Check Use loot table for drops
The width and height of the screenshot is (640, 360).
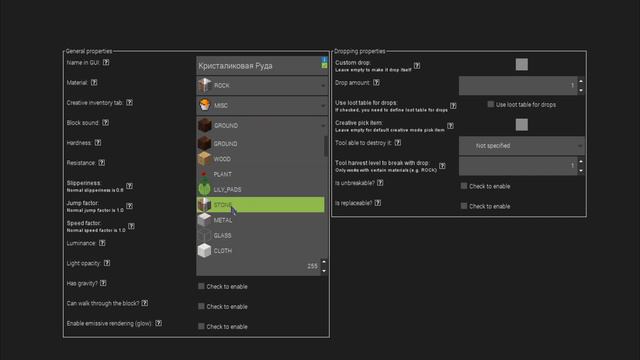(x=491, y=104)
